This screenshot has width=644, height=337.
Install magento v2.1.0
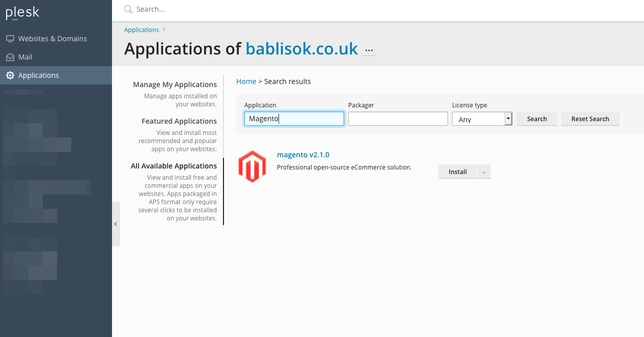458,172
